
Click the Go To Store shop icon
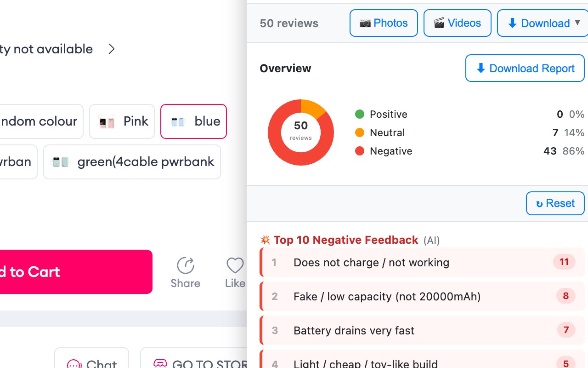click(160, 364)
